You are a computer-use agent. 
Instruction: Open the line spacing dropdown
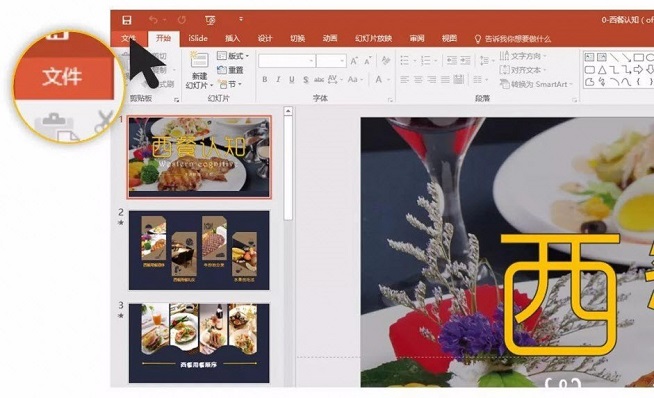486,61
